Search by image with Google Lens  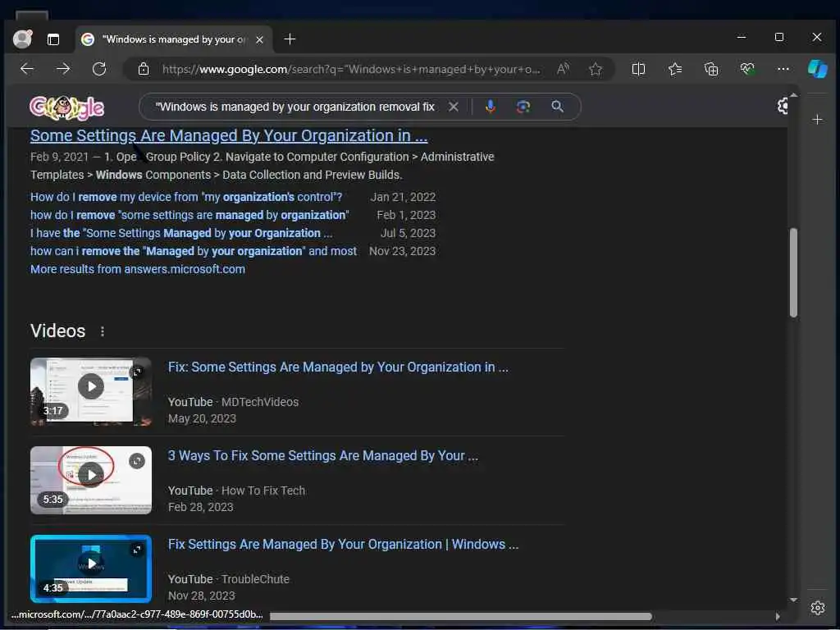[523, 107]
